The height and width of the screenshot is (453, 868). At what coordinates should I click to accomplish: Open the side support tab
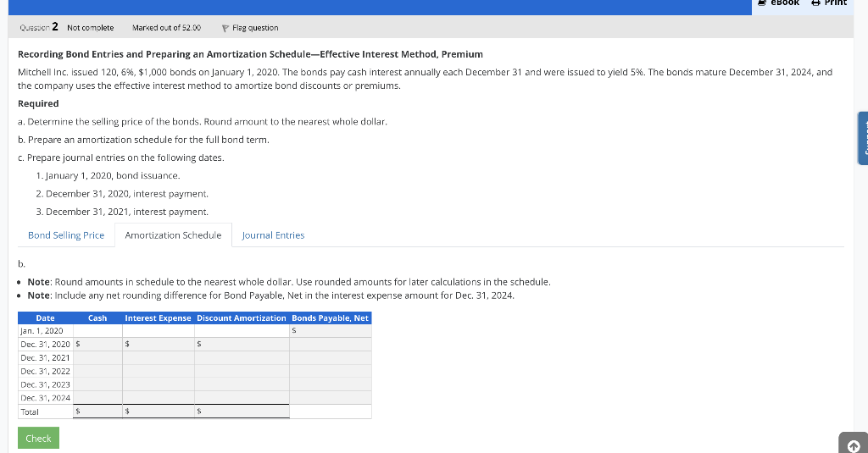[863, 138]
